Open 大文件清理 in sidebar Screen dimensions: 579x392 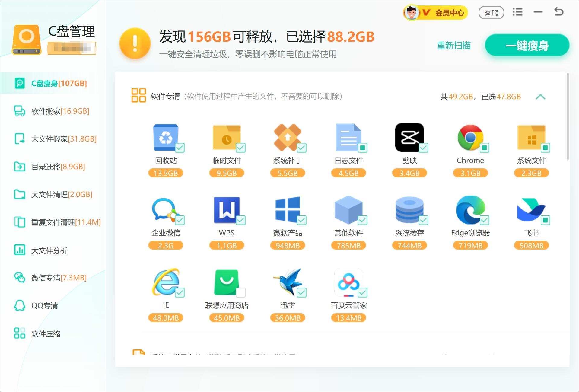point(53,194)
